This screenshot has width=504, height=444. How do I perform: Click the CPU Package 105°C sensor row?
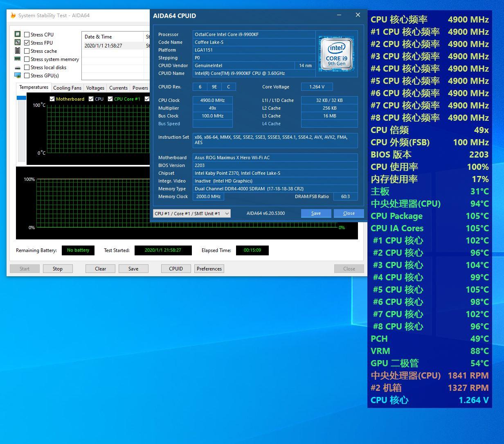click(430, 216)
